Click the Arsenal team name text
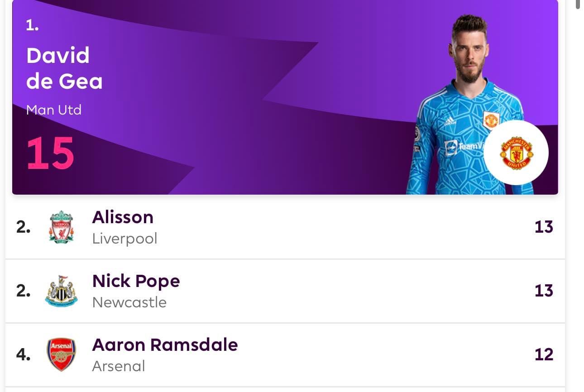 coord(118,366)
